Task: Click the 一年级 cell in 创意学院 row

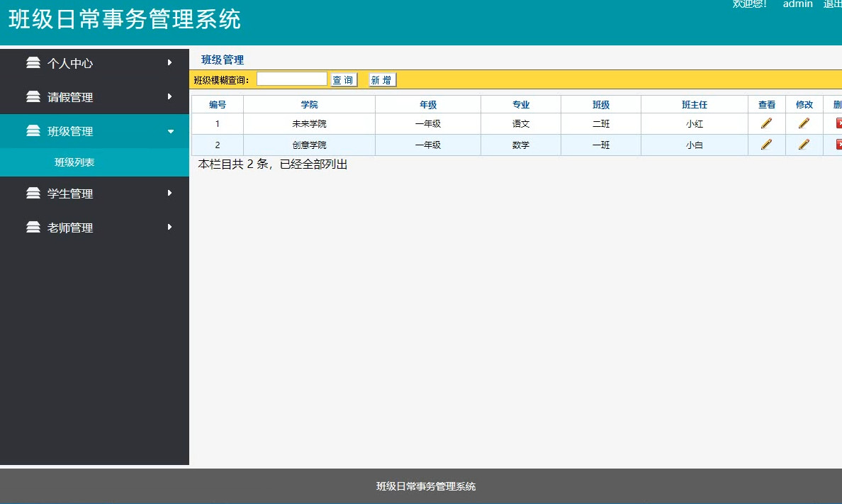Action: point(428,145)
